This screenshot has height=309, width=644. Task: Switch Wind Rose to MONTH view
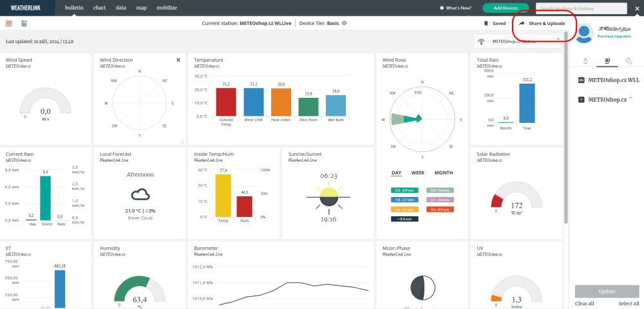click(443, 173)
